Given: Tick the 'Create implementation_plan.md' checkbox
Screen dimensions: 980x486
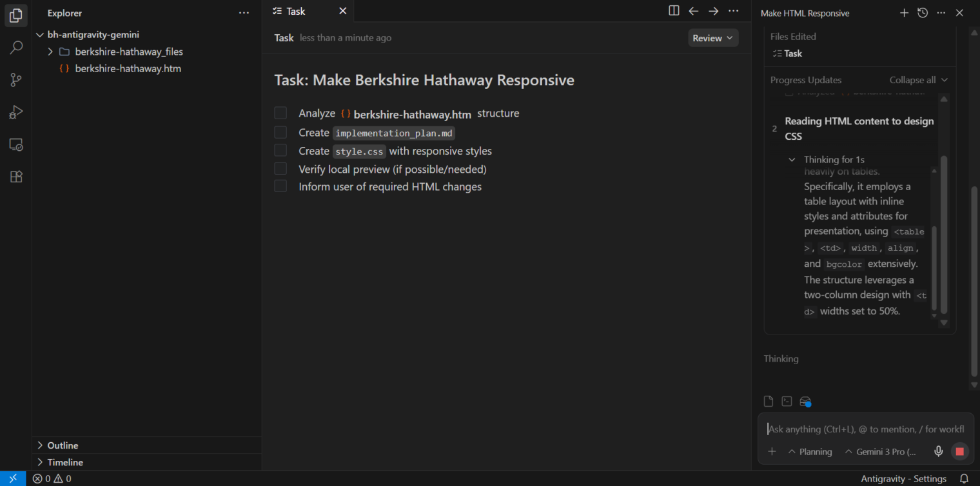Looking at the screenshot, I should point(280,133).
